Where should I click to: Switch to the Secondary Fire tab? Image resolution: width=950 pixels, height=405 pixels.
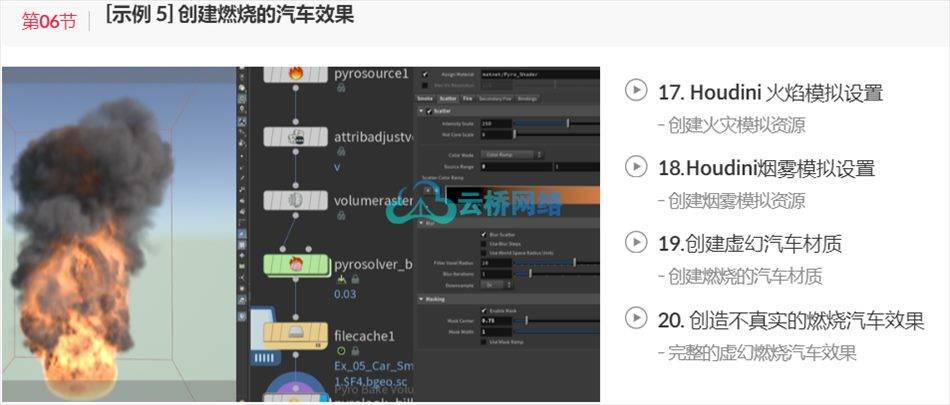click(495, 99)
